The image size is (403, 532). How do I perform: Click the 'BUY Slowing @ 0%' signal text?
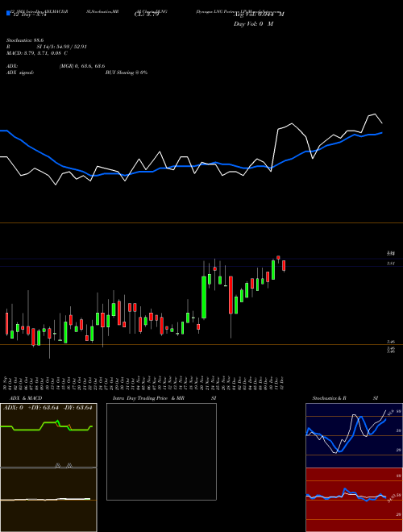point(127,73)
